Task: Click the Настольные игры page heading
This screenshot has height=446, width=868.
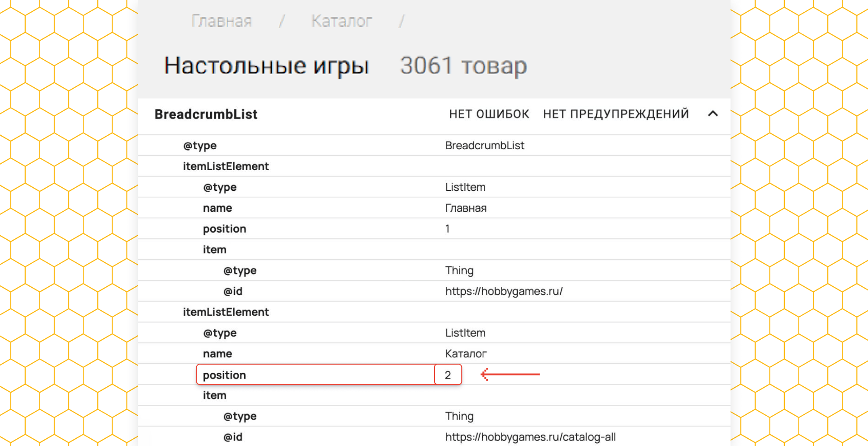Action: (267, 66)
